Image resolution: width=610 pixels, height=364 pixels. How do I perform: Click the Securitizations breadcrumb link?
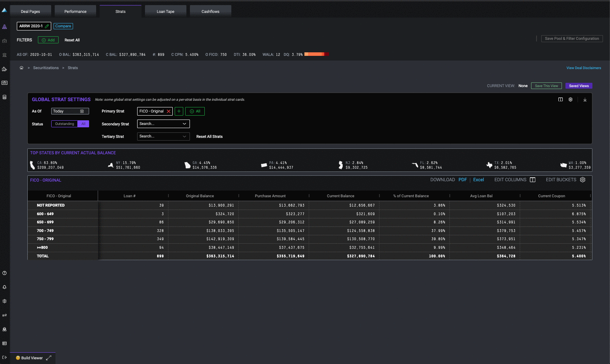coord(46,68)
